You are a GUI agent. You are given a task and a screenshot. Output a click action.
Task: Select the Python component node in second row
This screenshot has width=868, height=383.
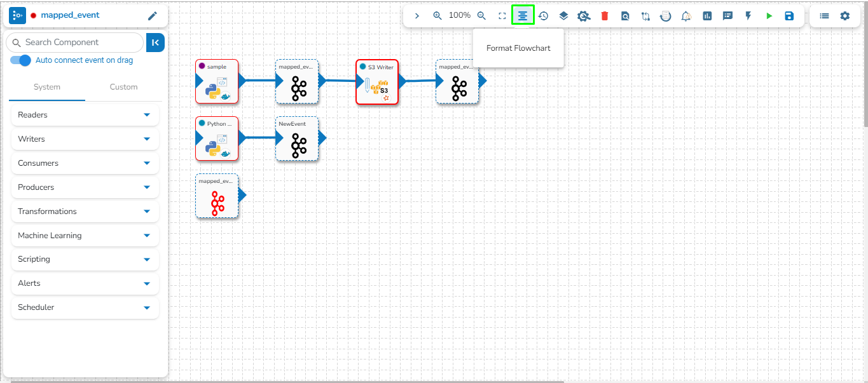pyautogui.click(x=217, y=138)
